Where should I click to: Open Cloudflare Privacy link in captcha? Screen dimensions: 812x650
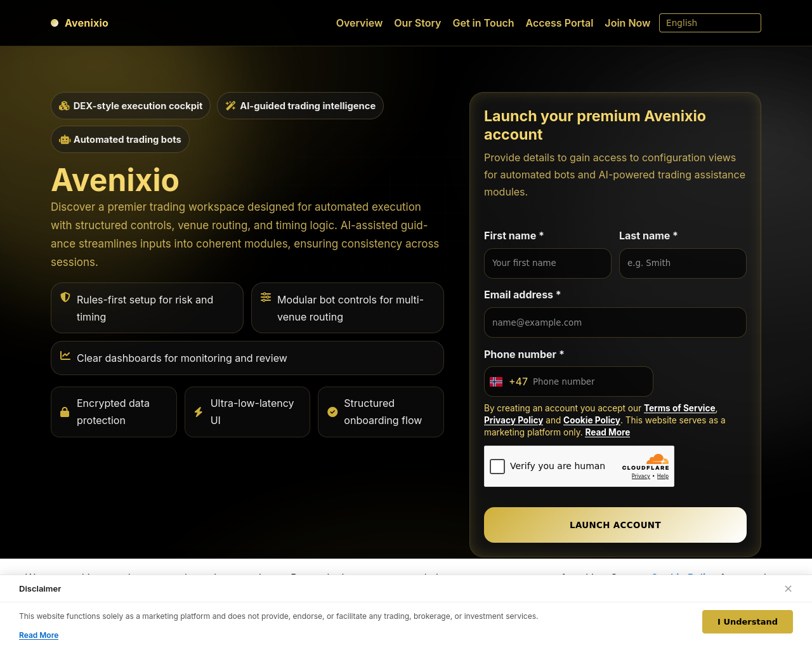641,476
